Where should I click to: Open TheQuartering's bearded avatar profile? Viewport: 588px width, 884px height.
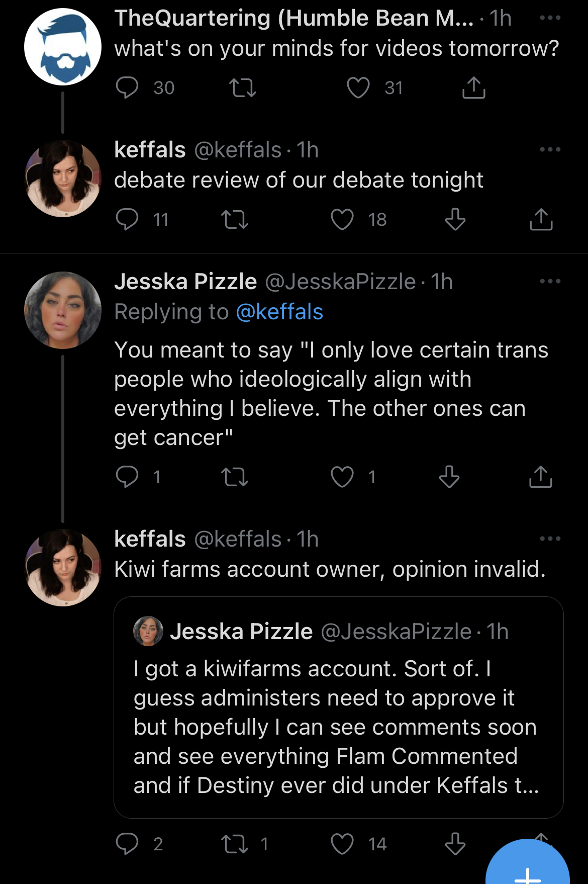pos(63,47)
